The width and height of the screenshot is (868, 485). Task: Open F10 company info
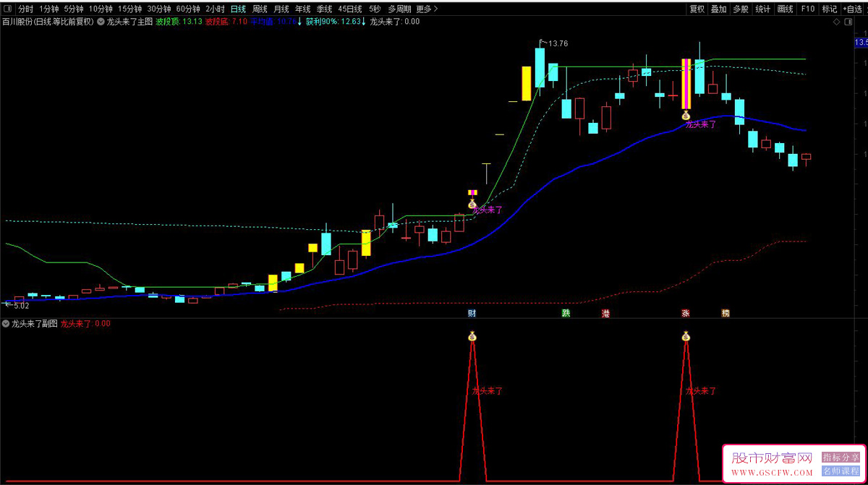pos(807,9)
